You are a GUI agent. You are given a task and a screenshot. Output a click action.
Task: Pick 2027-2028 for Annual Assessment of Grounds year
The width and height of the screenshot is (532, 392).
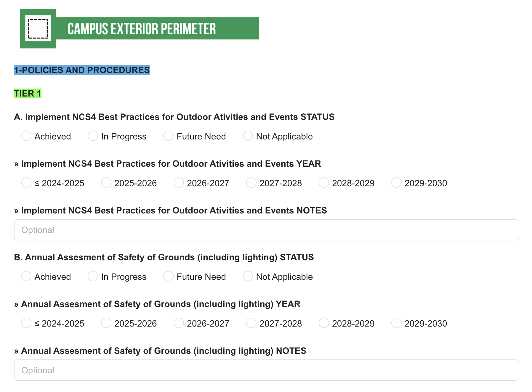coord(251,323)
